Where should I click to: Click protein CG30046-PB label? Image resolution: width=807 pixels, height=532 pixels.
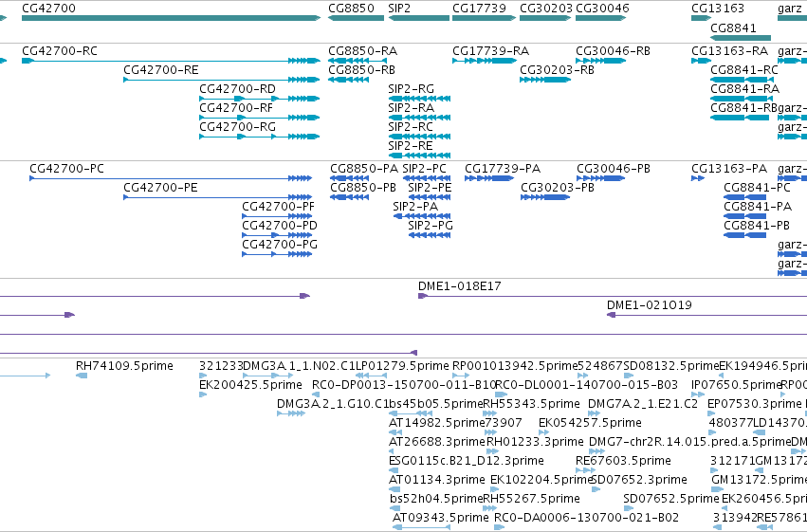[613, 169]
